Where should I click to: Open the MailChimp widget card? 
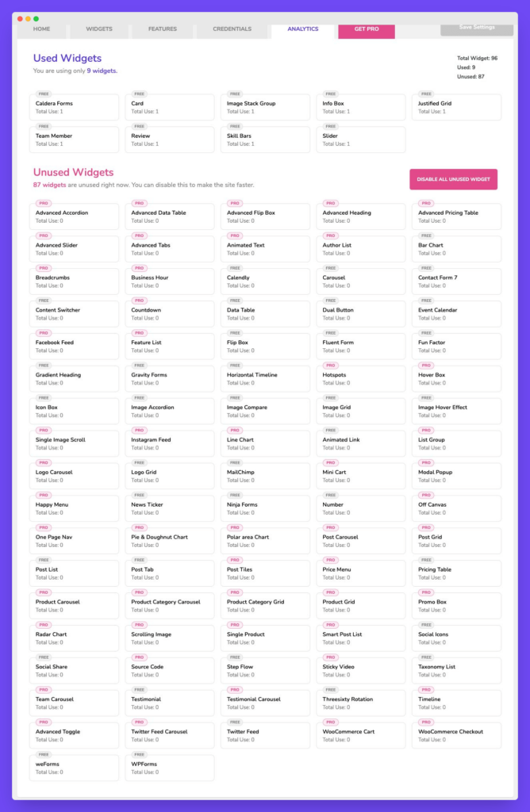point(265,475)
